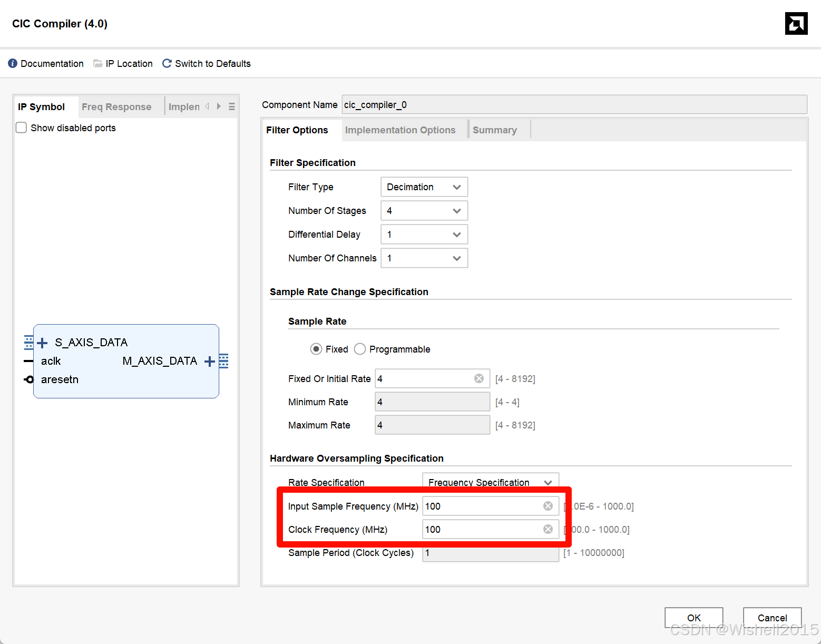Screen dimensions: 821x644
Task: Click the IP Location folder icon
Action: click(x=98, y=63)
